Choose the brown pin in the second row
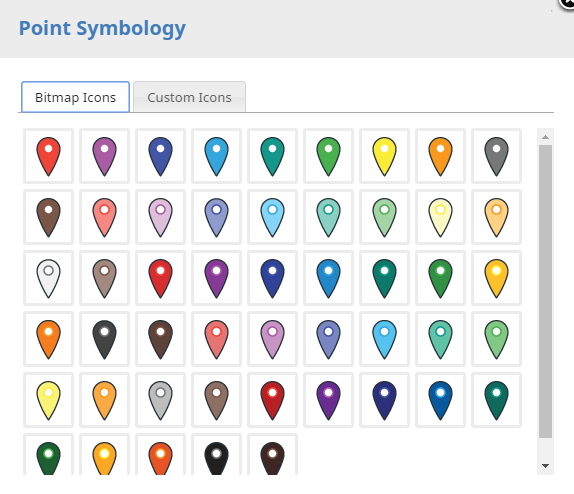574x494 pixels. click(48, 217)
